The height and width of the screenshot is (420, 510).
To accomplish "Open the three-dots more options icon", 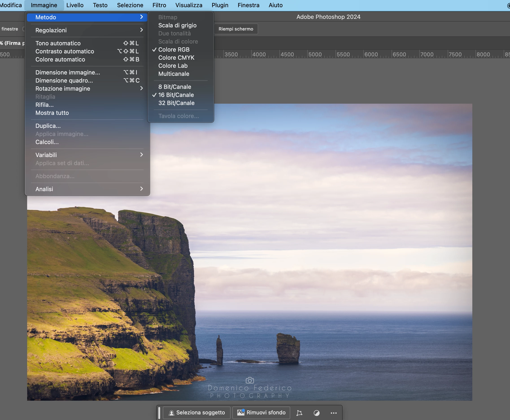I will pyautogui.click(x=333, y=413).
